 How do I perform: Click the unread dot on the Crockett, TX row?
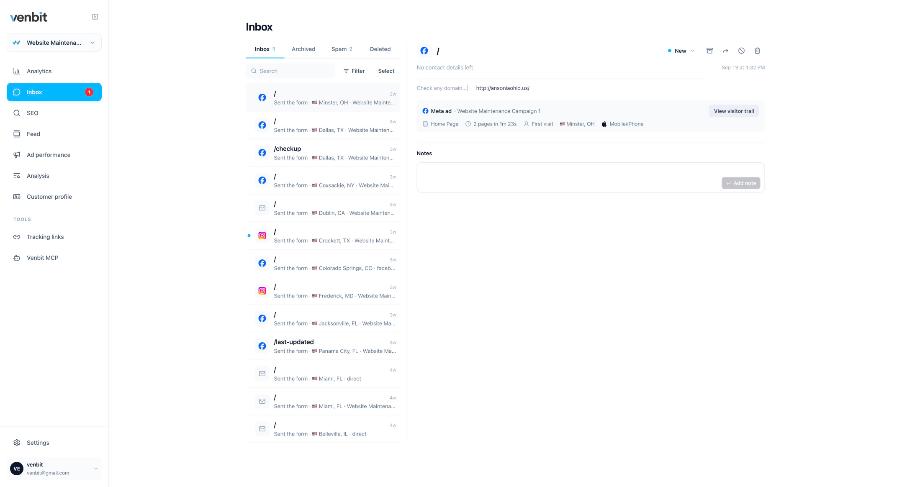click(x=249, y=236)
